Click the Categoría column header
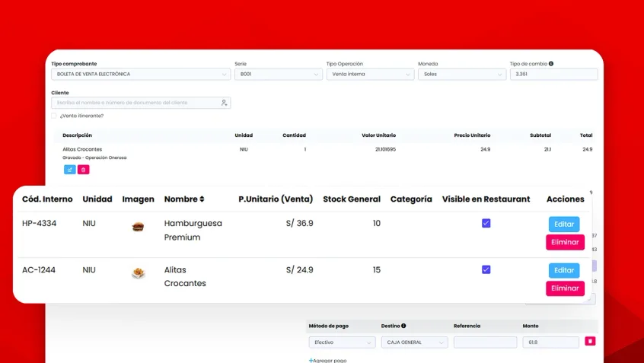This screenshot has height=363, width=644. (x=411, y=199)
